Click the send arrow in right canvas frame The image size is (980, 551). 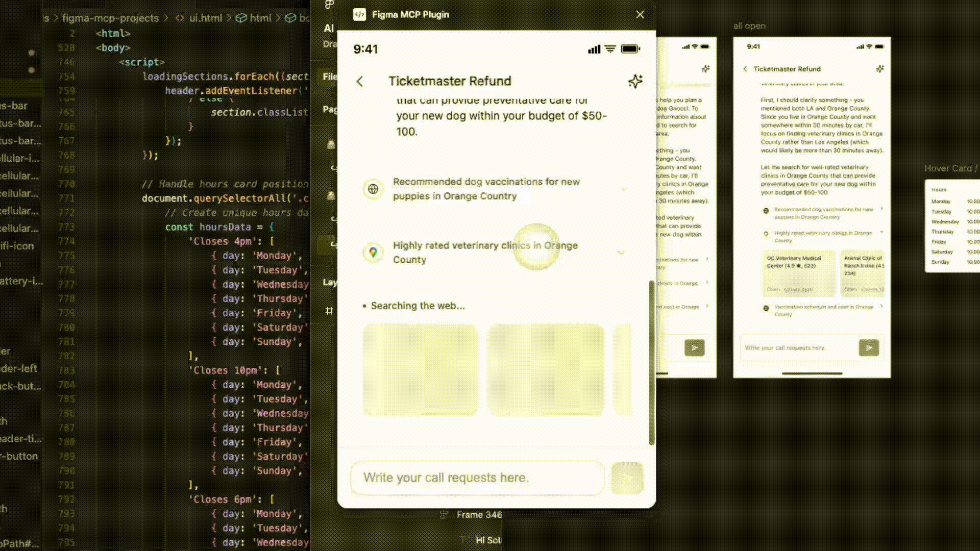tap(869, 347)
